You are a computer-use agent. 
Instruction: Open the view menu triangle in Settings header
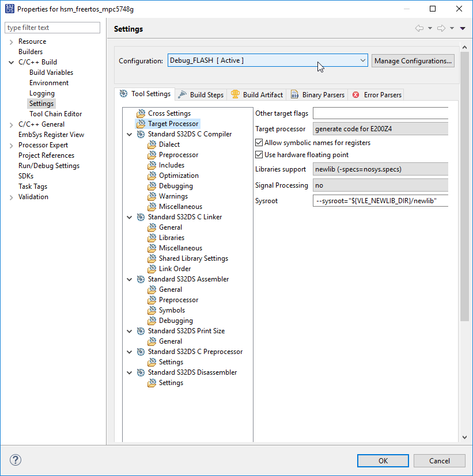pyautogui.click(x=463, y=28)
